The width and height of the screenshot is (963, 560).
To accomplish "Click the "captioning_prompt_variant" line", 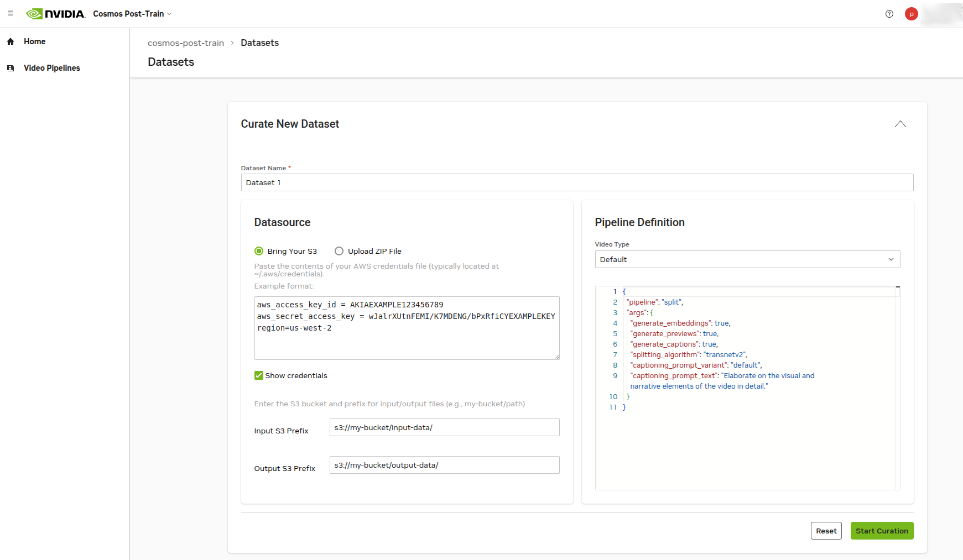I will pos(696,365).
